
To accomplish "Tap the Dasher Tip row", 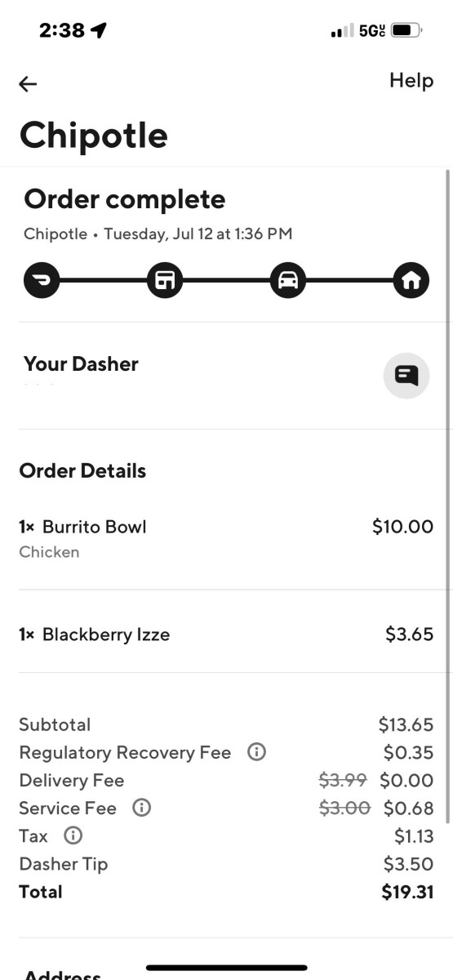I will 226,864.
